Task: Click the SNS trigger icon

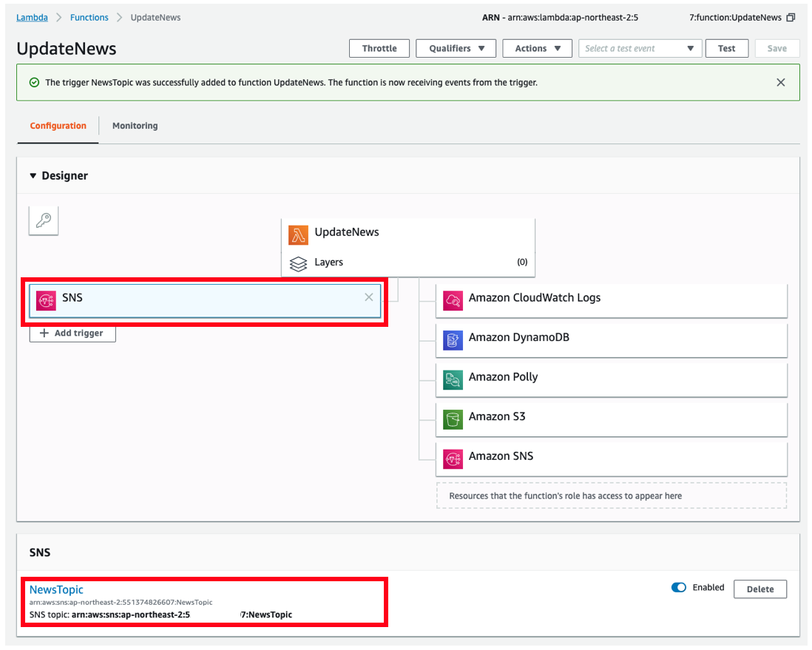Action: click(46, 300)
